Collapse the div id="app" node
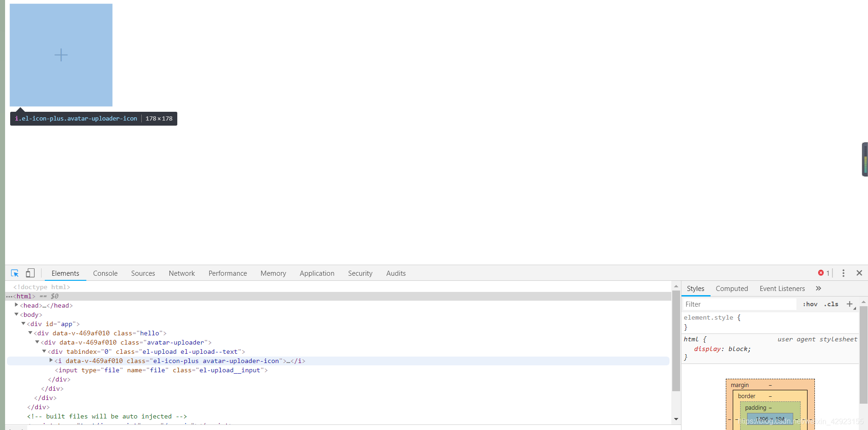Viewport: 868px width, 430px height. point(24,323)
